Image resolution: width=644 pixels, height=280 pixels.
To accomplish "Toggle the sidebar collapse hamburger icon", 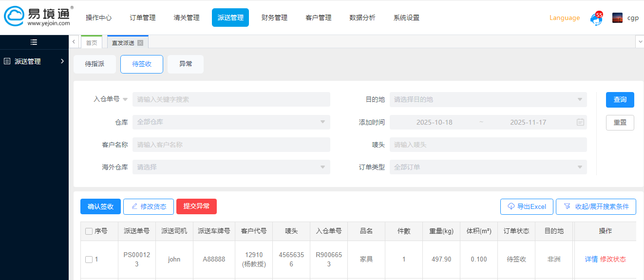I will pos(34,42).
